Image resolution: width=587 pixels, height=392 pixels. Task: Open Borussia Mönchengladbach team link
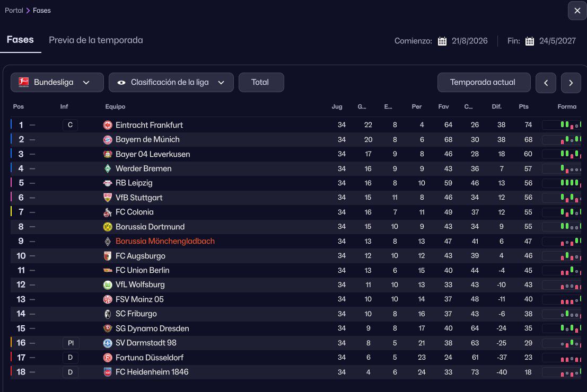coord(165,242)
